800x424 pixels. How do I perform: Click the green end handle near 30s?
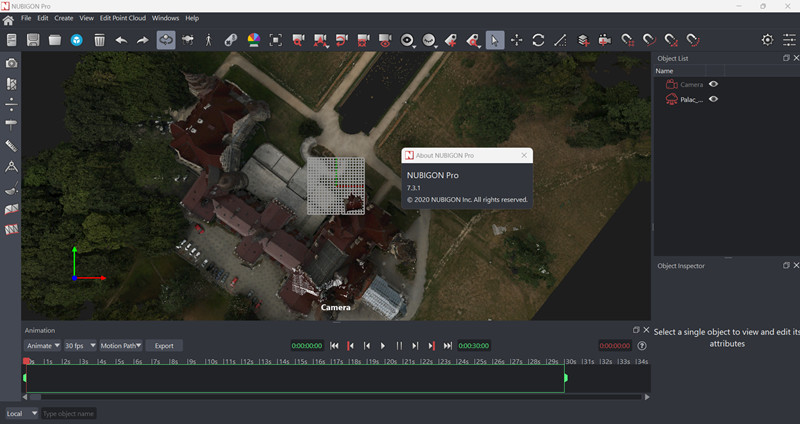(x=566, y=378)
